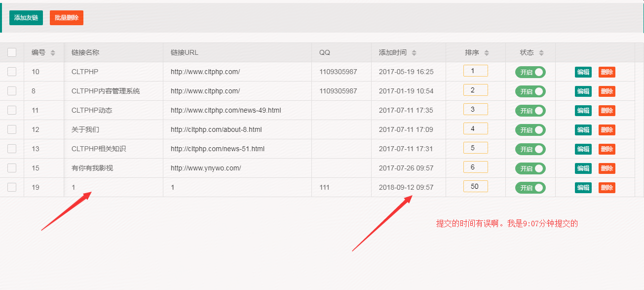The height and width of the screenshot is (290, 644).
Task: Toggle 开启 switch for CLTPHP动态
Action: click(530, 111)
